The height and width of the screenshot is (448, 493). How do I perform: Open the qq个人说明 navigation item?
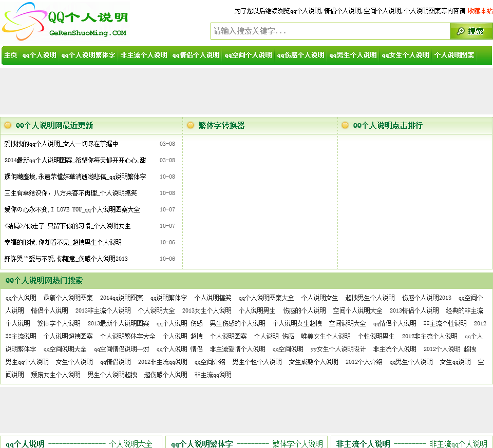[x=40, y=55]
